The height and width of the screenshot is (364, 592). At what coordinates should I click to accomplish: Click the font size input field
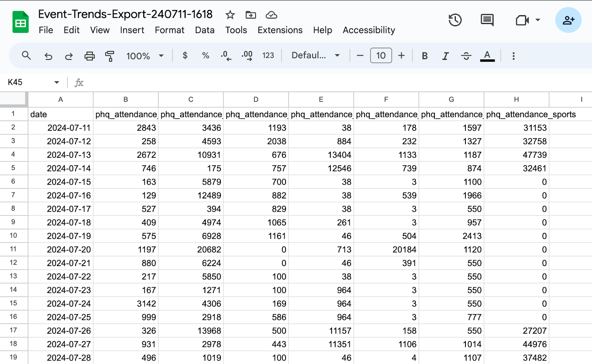pyautogui.click(x=381, y=56)
